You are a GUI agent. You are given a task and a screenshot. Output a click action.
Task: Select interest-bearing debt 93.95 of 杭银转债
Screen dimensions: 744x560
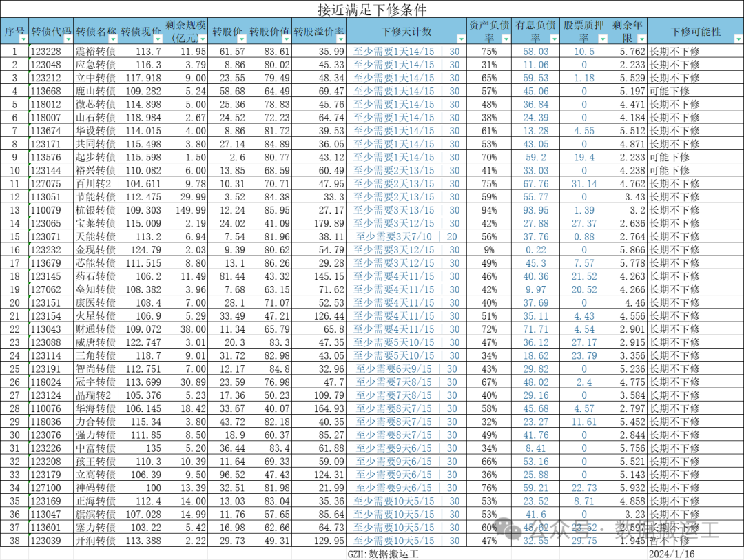pyautogui.click(x=536, y=210)
